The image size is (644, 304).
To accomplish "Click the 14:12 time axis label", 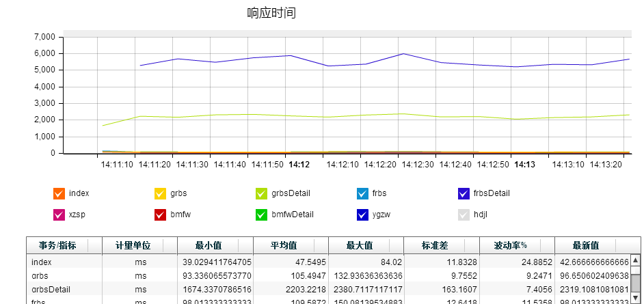I will [299, 165].
